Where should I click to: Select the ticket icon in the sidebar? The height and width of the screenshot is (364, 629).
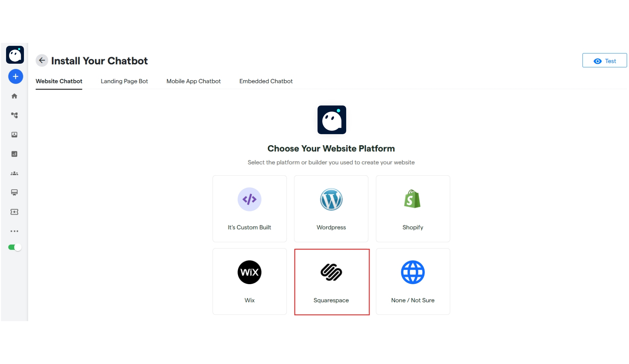(x=14, y=212)
